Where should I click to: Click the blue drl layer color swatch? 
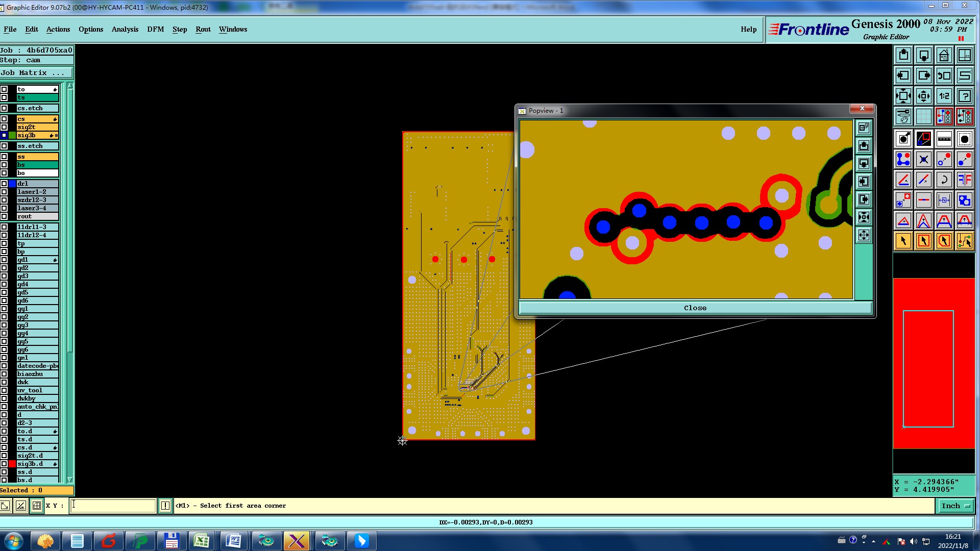coord(12,184)
